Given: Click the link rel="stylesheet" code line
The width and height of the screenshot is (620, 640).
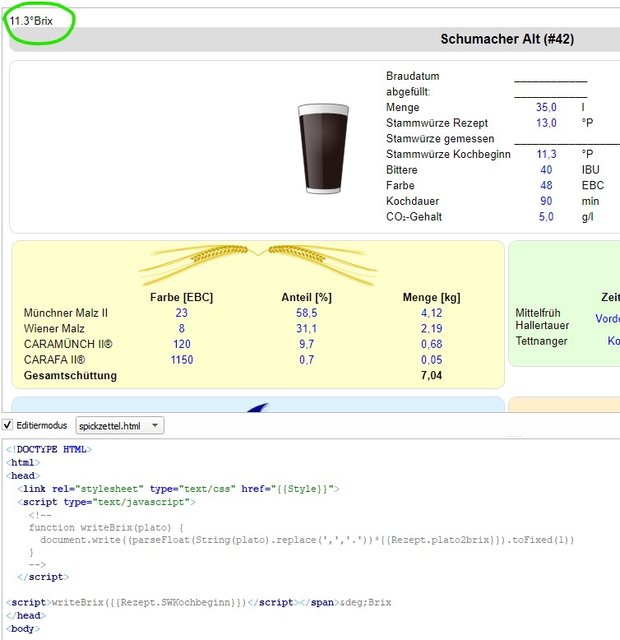Looking at the screenshot, I should 178,489.
